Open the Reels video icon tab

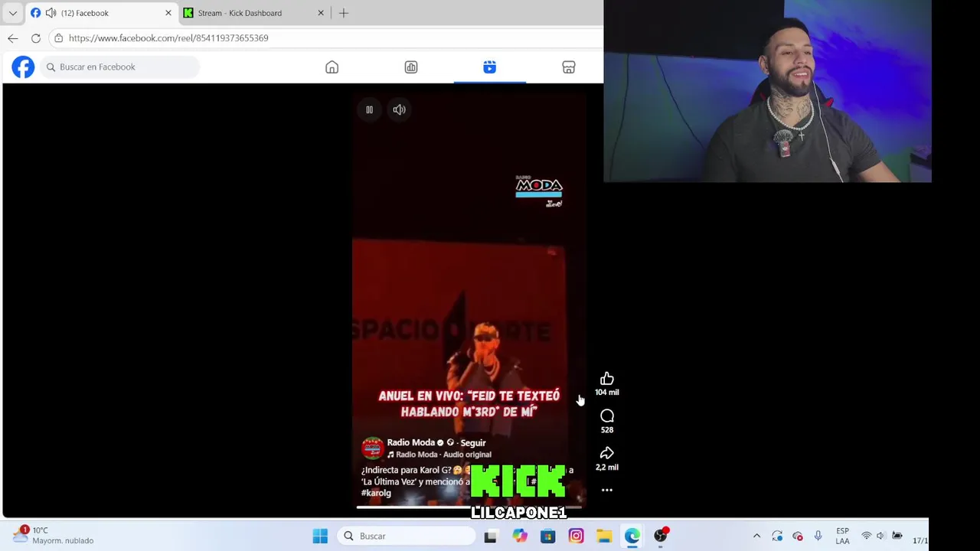click(490, 67)
